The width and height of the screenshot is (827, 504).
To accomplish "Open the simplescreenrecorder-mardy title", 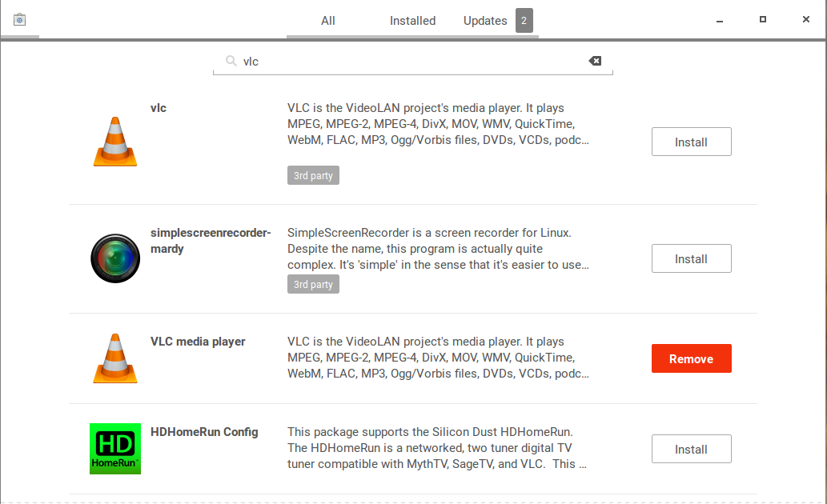I will (x=211, y=241).
